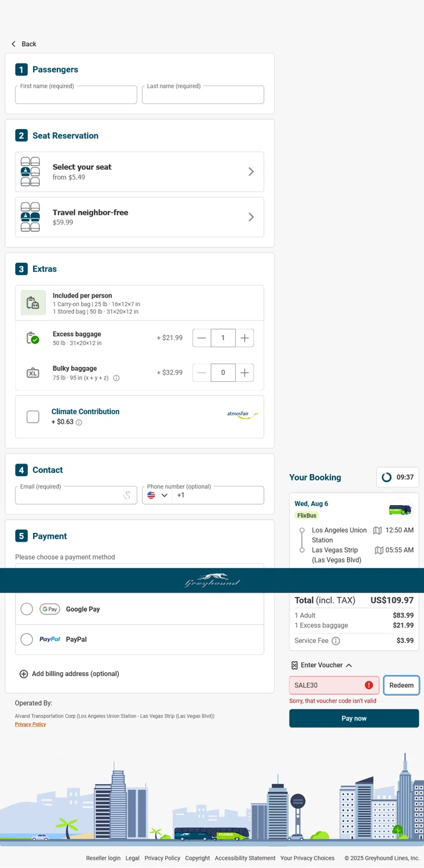Click Bulky baggage info icon

tap(116, 378)
